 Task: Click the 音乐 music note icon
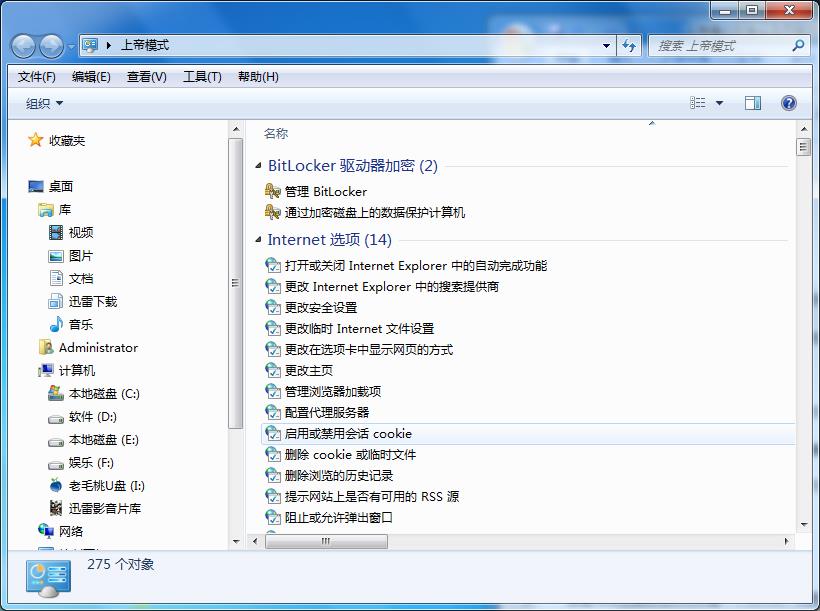click(x=56, y=324)
